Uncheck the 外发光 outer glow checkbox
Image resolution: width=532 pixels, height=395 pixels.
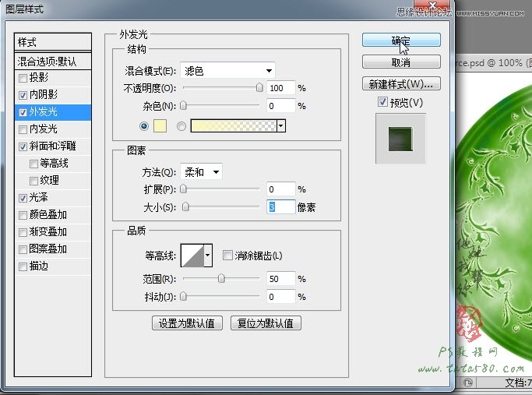23,112
